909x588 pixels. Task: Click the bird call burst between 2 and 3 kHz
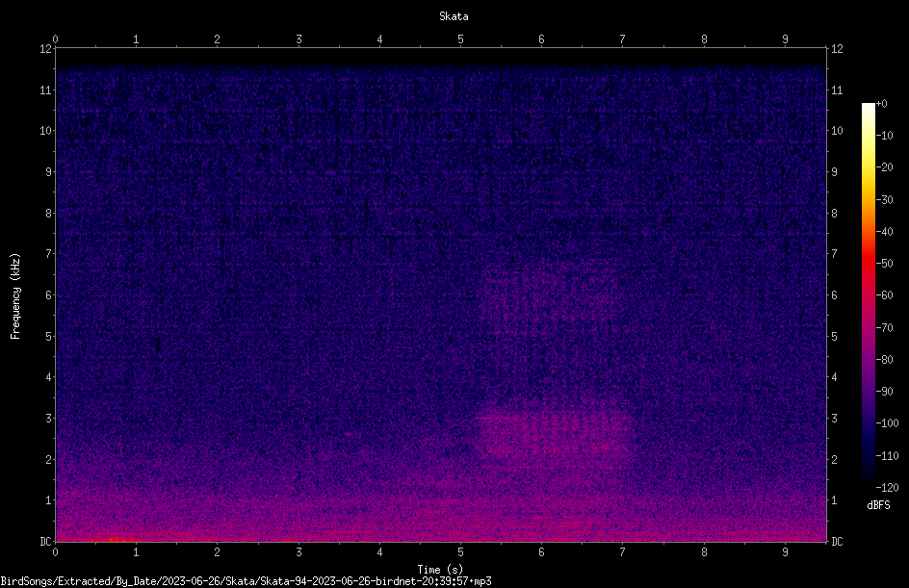554,434
